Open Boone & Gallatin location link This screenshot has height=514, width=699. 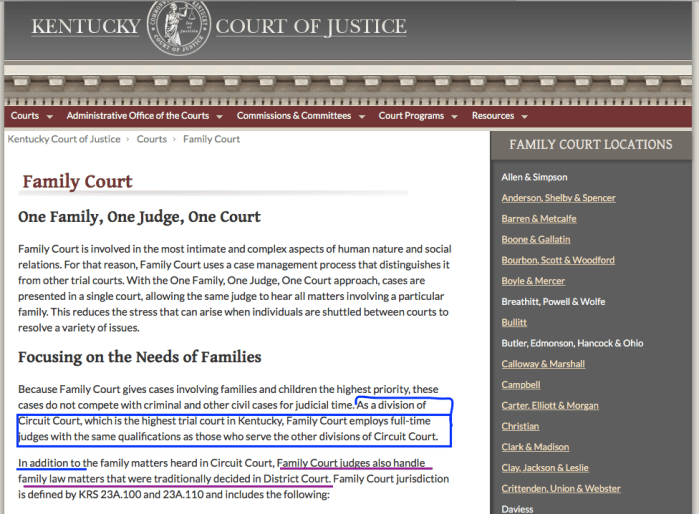click(x=536, y=239)
